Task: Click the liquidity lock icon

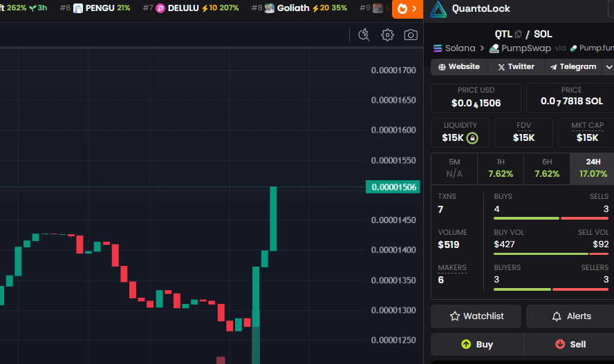Action: pyautogui.click(x=472, y=138)
